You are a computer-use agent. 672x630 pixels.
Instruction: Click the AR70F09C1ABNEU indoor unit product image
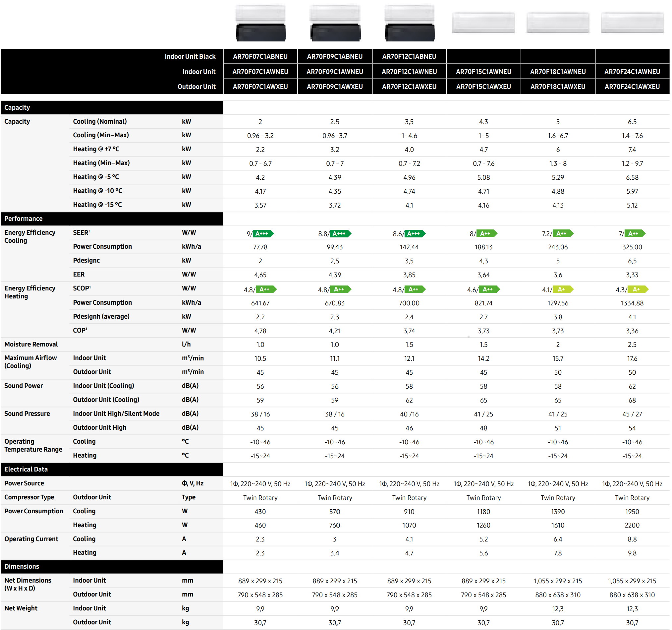click(335, 23)
